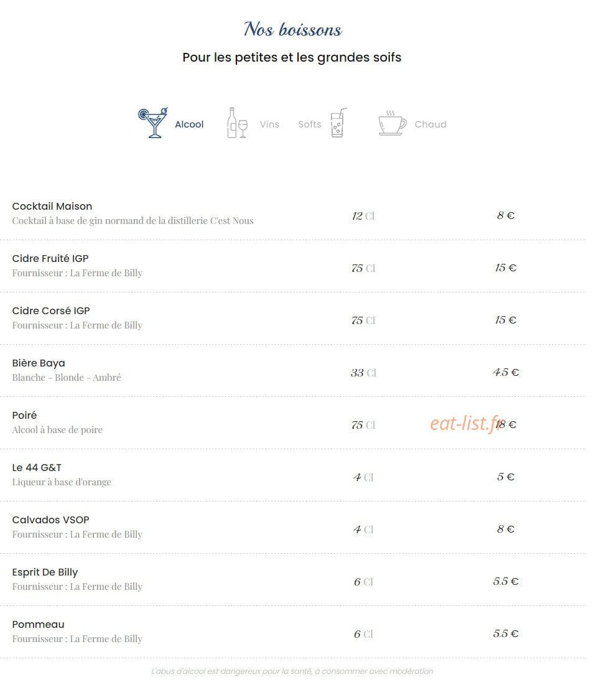Click the steaming coffee cup icon
This screenshot has height=700, width=594.
(x=392, y=123)
